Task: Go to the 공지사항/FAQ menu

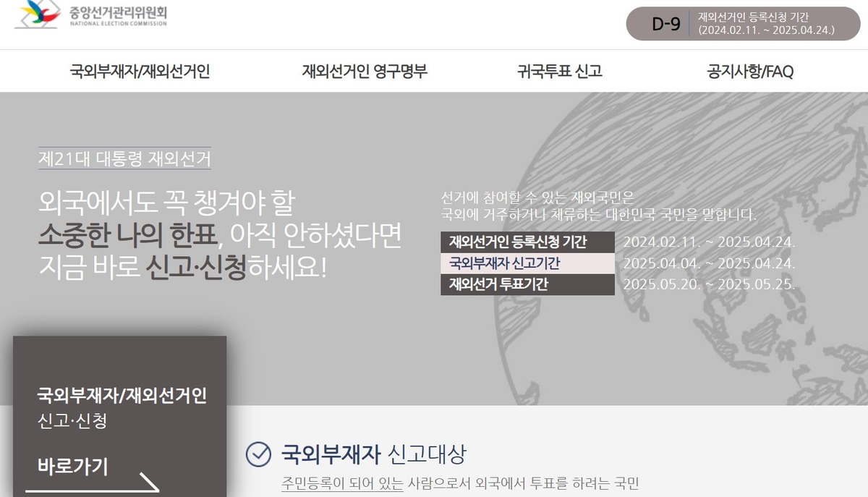Action: coord(750,71)
